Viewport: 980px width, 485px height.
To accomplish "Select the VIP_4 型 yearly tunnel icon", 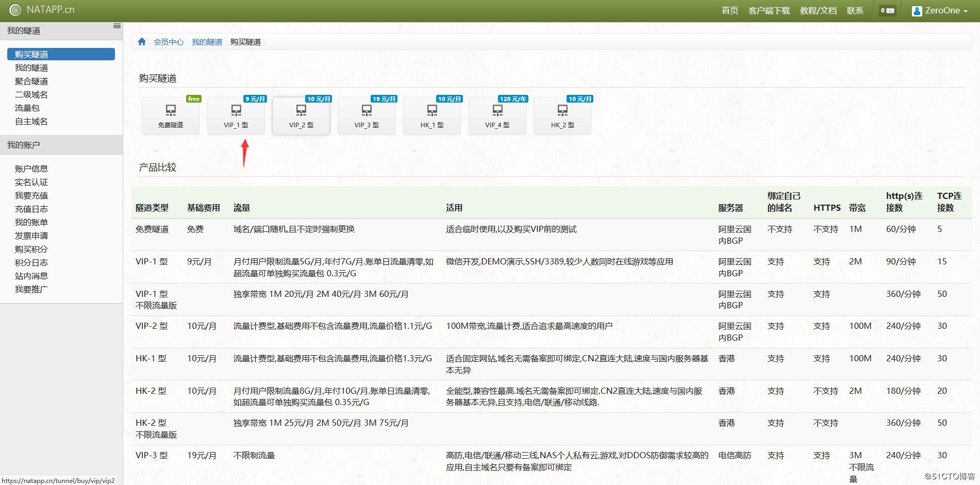I will point(496,110).
